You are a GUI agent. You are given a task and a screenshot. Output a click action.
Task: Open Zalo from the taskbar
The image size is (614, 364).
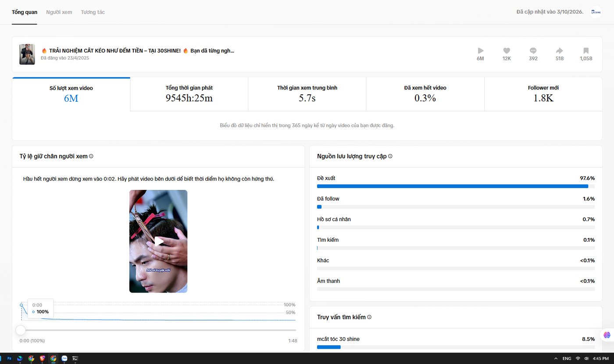click(x=64, y=358)
